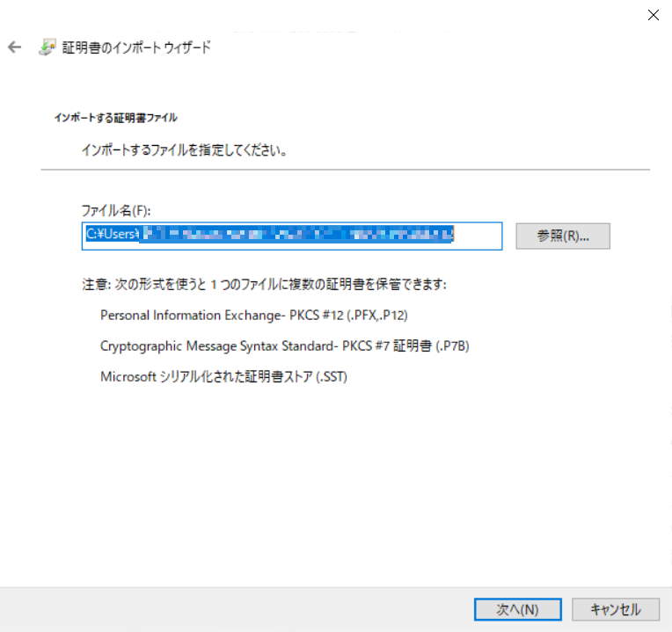Proceed with the 次へ(N) button
672x632 pixels.
point(517,608)
